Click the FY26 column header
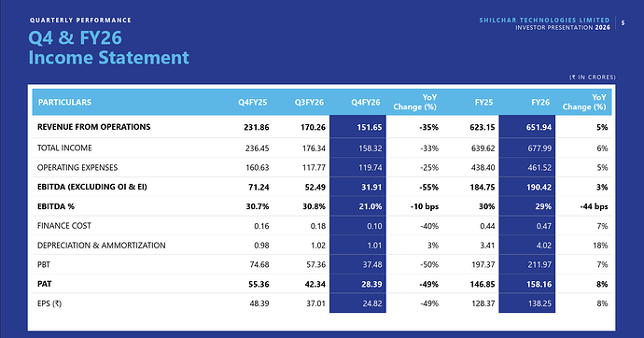 click(540, 103)
